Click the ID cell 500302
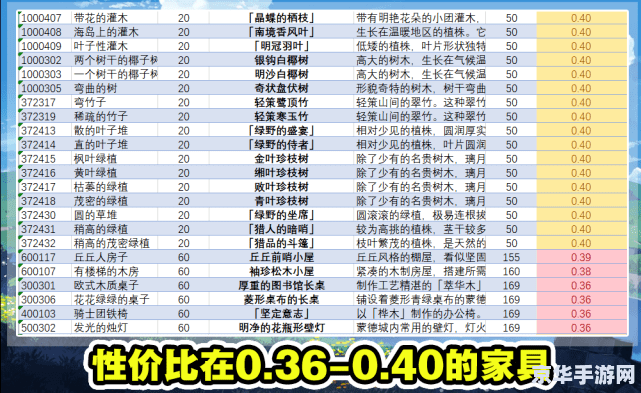641x393 pixels. (x=38, y=328)
